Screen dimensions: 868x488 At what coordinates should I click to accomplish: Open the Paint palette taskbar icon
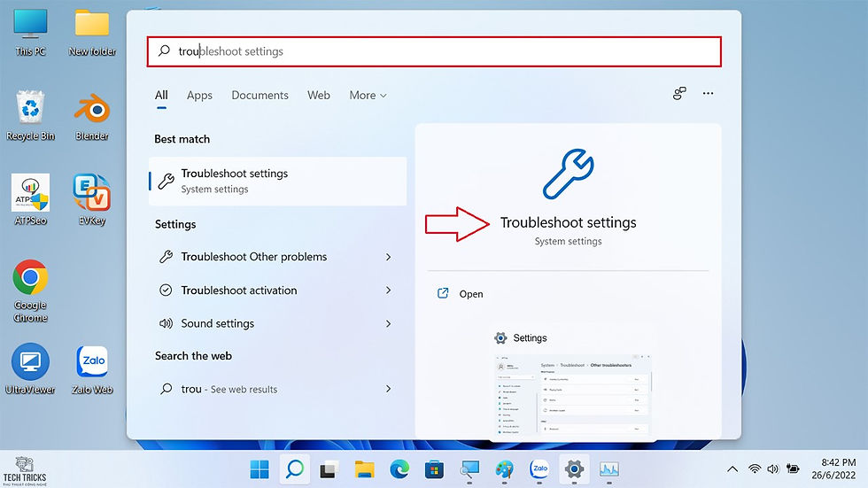[504, 469]
